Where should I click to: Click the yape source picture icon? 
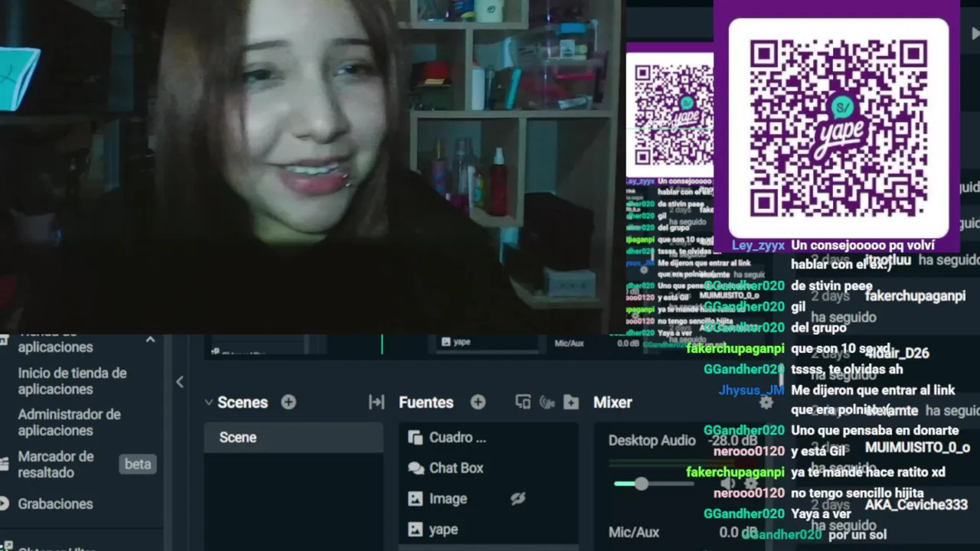point(416,529)
